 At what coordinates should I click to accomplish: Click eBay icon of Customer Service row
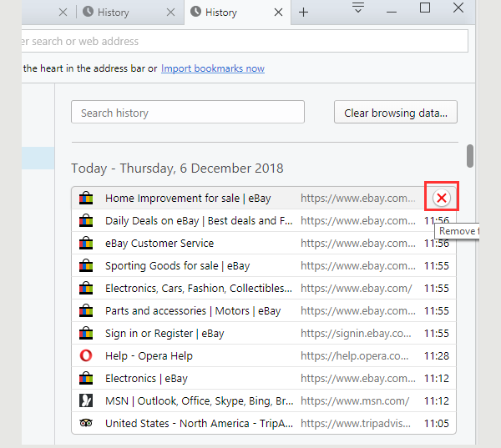[x=86, y=243]
